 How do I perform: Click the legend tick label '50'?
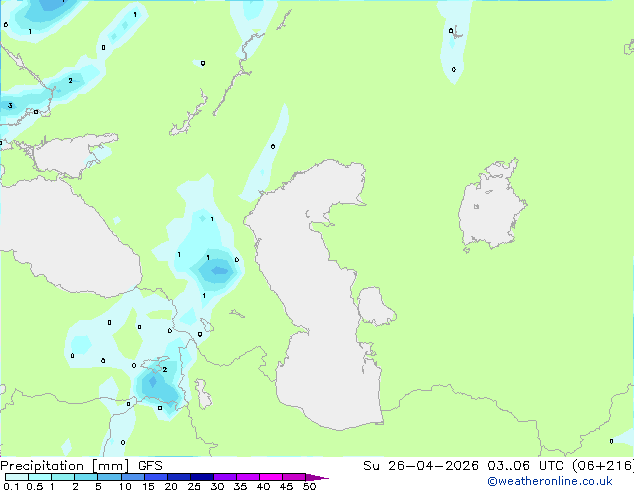[x=309, y=486]
